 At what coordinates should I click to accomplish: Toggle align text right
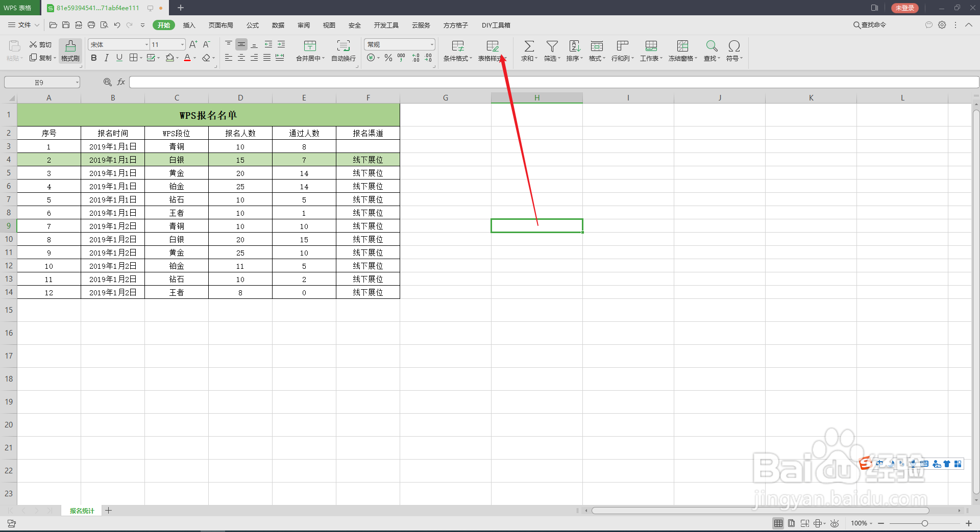(254, 58)
